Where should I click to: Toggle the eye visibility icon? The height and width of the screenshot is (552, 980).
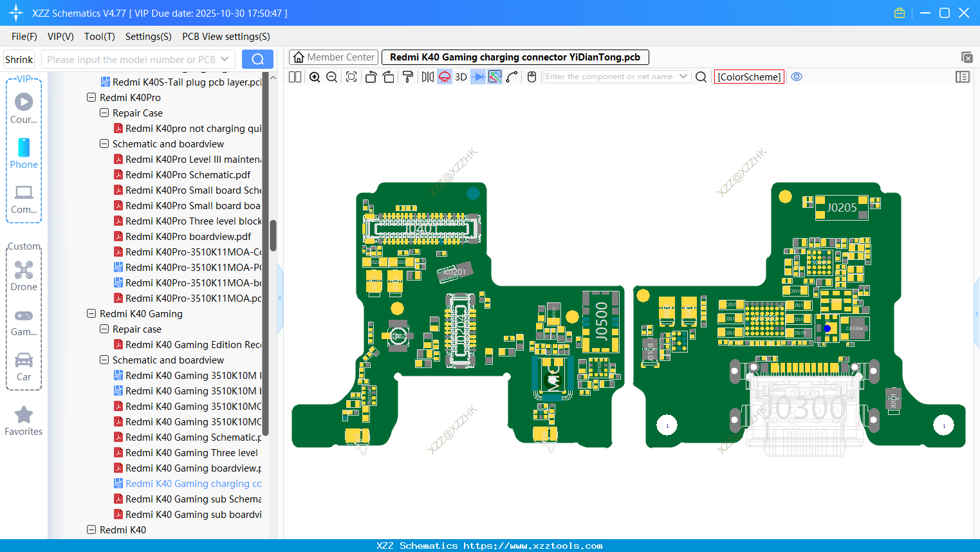coord(797,77)
